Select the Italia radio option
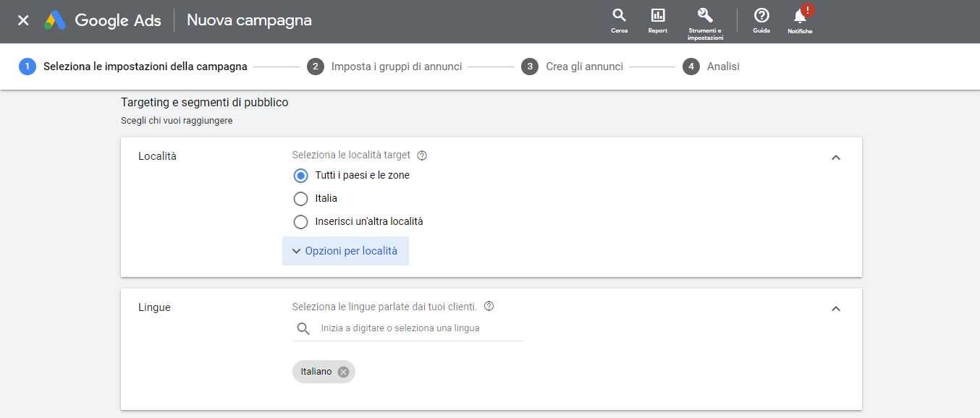Viewport: 980px width, 418px height. pyautogui.click(x=301, y=199)
